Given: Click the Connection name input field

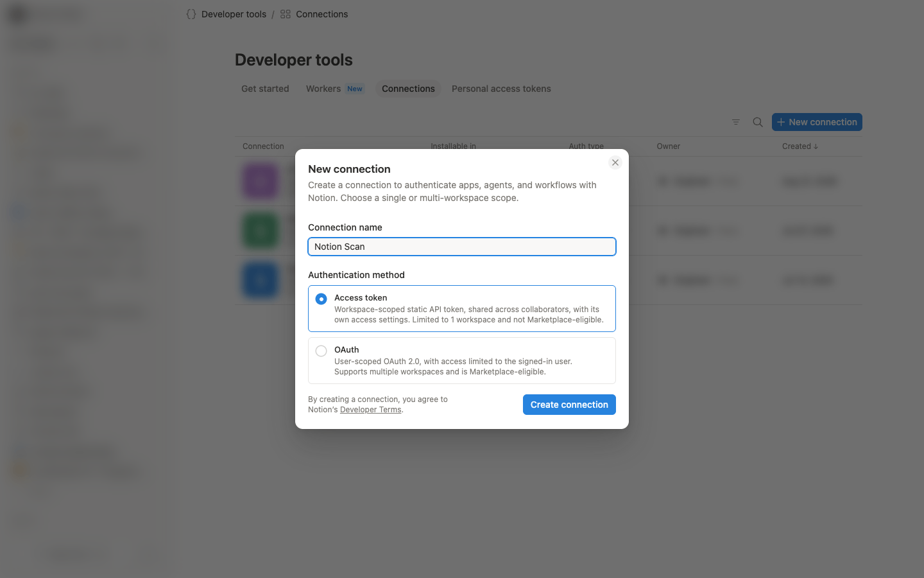Looking at the screenshot, I should pyautogui.click(x=462, y=247).
